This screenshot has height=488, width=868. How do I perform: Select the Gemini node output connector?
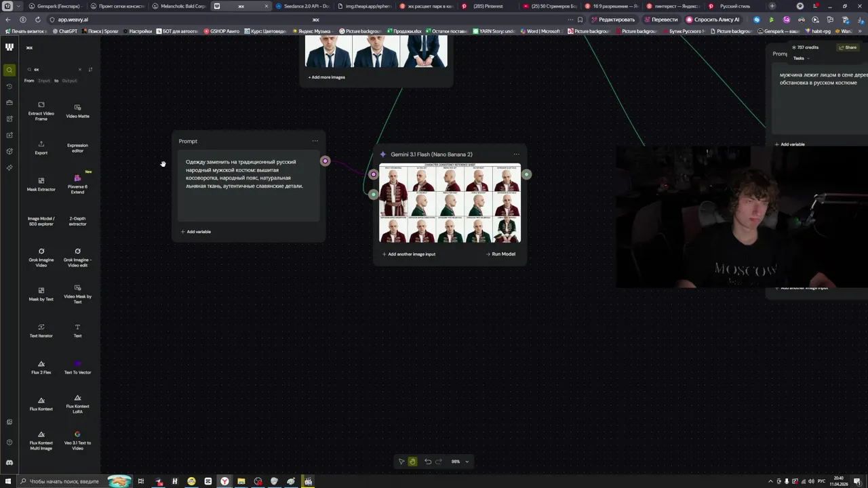tap(526, 174)
